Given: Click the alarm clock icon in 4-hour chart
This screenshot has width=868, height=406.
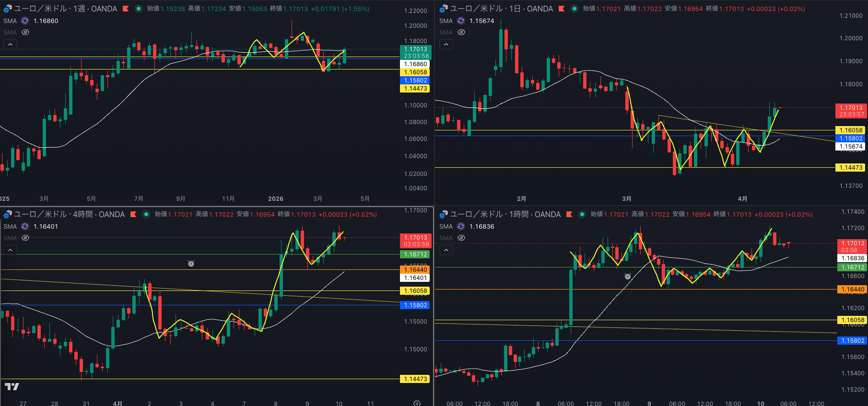Looking at the screenshot, I should click(x=191, y=264).
